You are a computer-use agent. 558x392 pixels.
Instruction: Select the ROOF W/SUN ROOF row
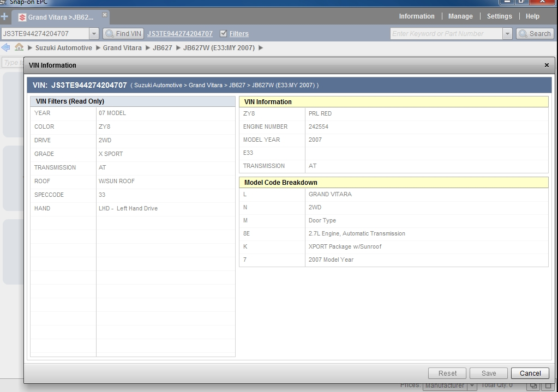pos(133,181)
